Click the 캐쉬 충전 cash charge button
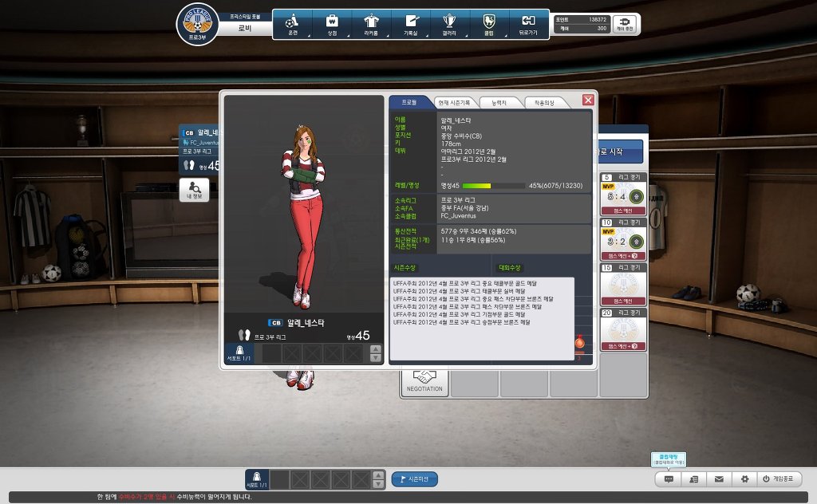 [626, 24]
